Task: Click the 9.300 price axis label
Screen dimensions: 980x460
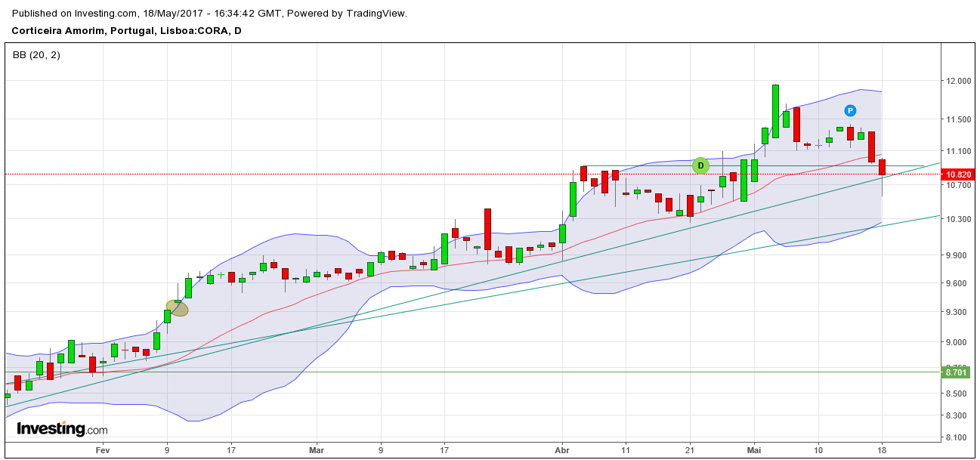Action: 958,312
